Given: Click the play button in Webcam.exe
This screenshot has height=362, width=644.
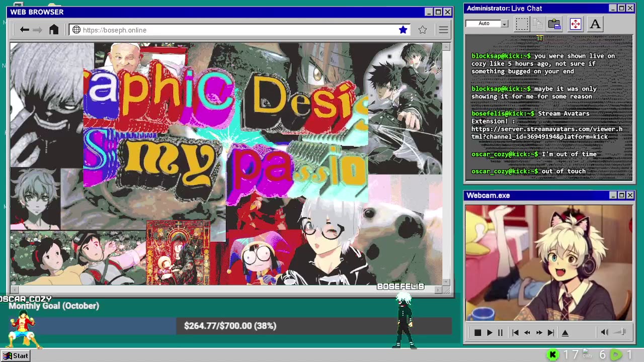Looking at the screenshot, I should (490, 333).
